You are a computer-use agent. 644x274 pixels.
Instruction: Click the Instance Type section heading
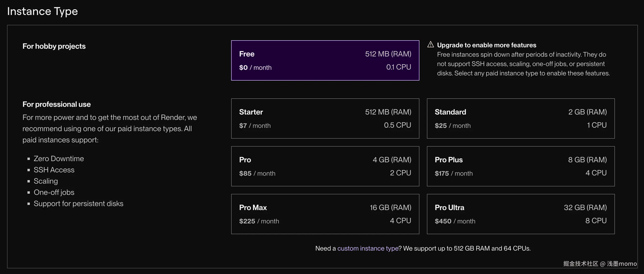coord(42,11)
